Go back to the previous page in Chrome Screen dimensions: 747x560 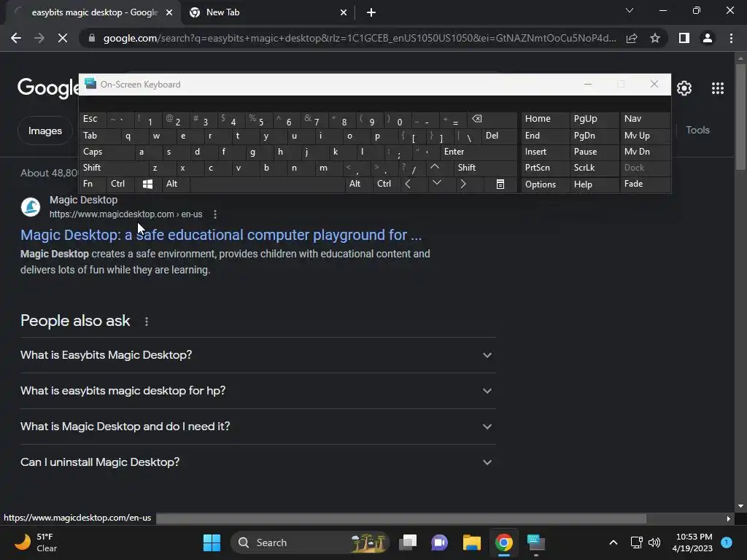click(16, 38)
